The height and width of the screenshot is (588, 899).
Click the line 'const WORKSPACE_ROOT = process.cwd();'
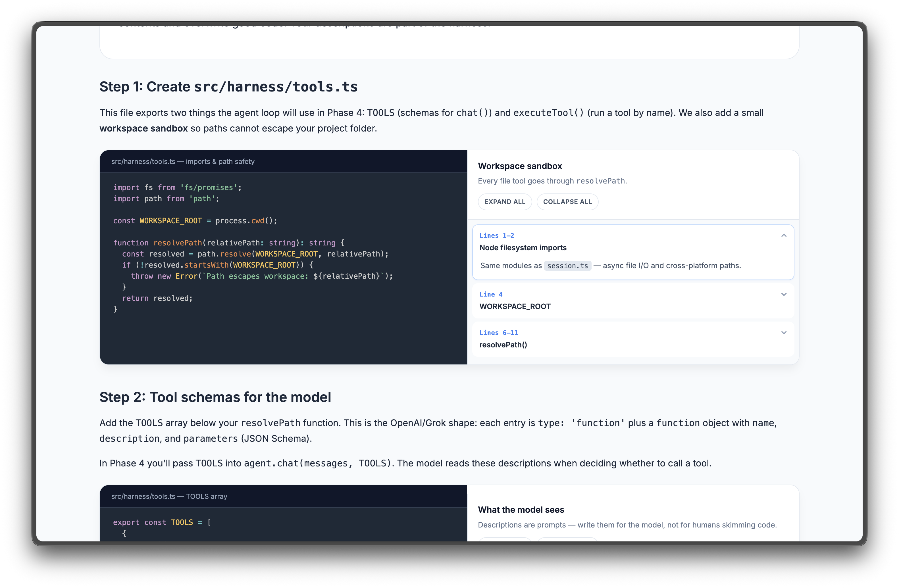coord(195,221)
